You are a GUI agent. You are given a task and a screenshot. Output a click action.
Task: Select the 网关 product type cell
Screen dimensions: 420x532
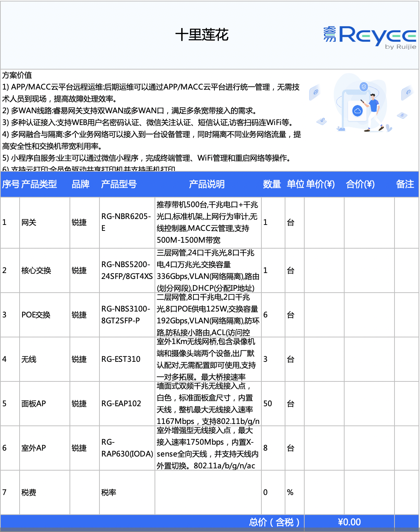pyautogui.click(x=45, y=222)
